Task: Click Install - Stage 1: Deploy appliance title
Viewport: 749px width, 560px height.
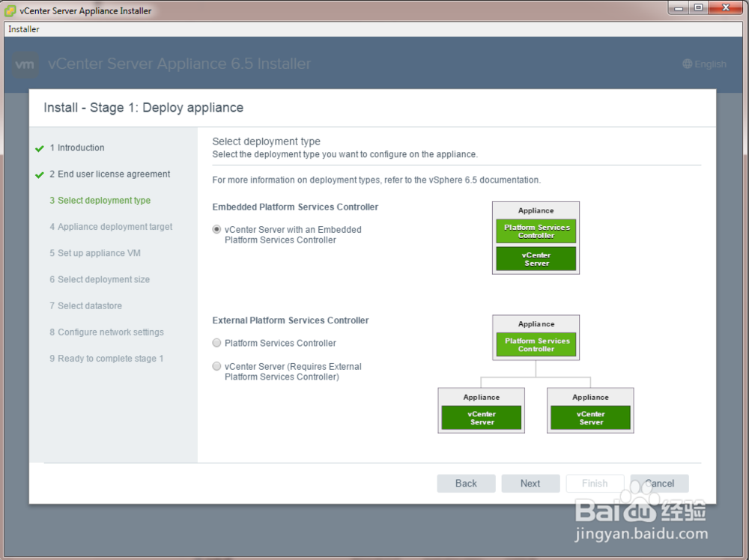Action: click(x=143, y=107)
